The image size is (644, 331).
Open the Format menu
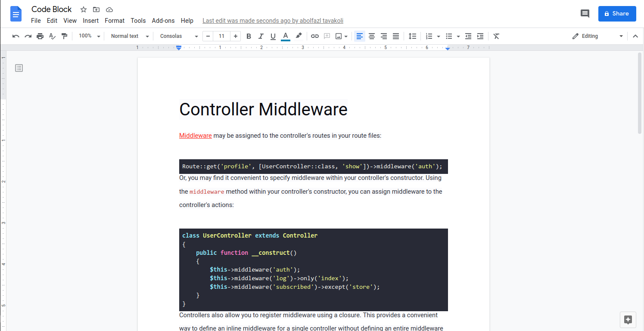[115, 21]
